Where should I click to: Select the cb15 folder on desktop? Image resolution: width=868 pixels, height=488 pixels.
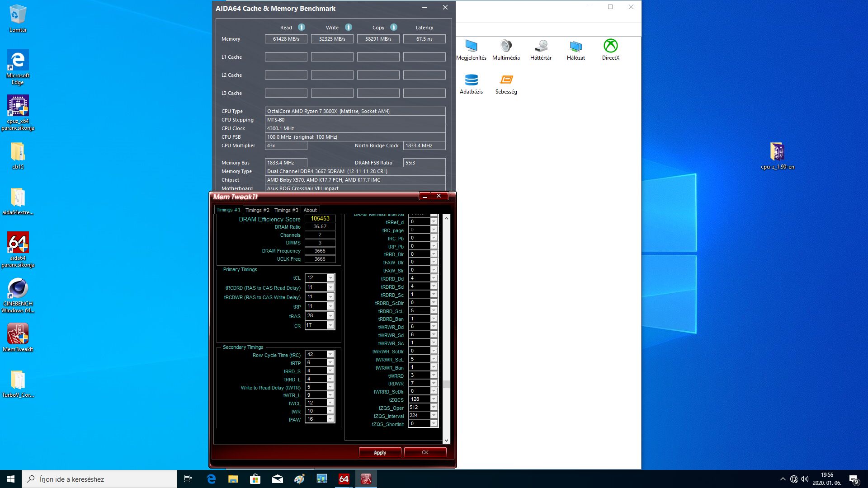click(18, 156)
